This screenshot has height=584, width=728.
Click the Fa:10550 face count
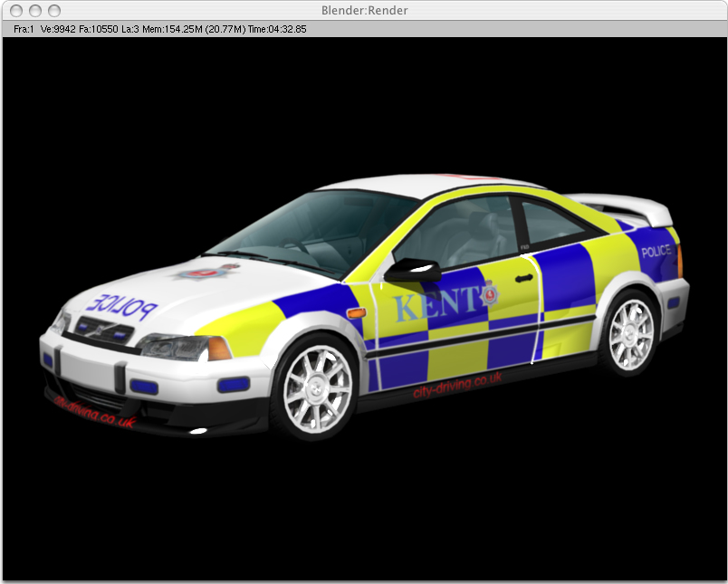pyautogui.click(x=99, y=29)
